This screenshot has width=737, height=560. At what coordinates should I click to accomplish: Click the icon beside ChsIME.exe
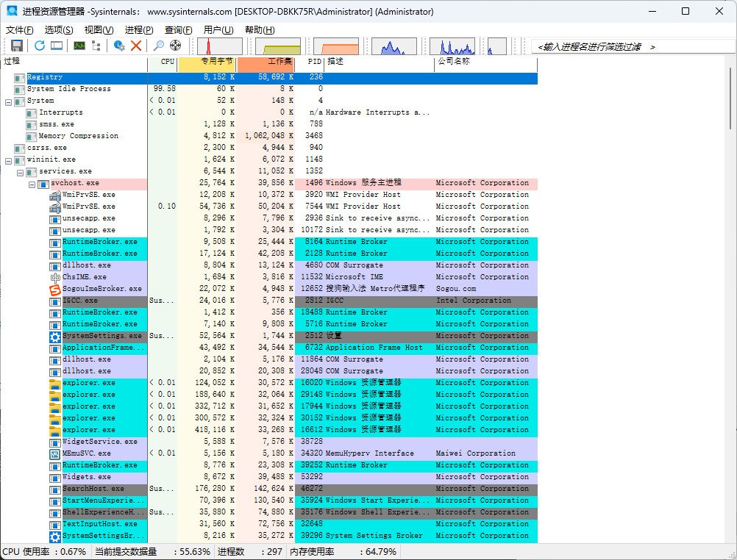click(55, 277)
